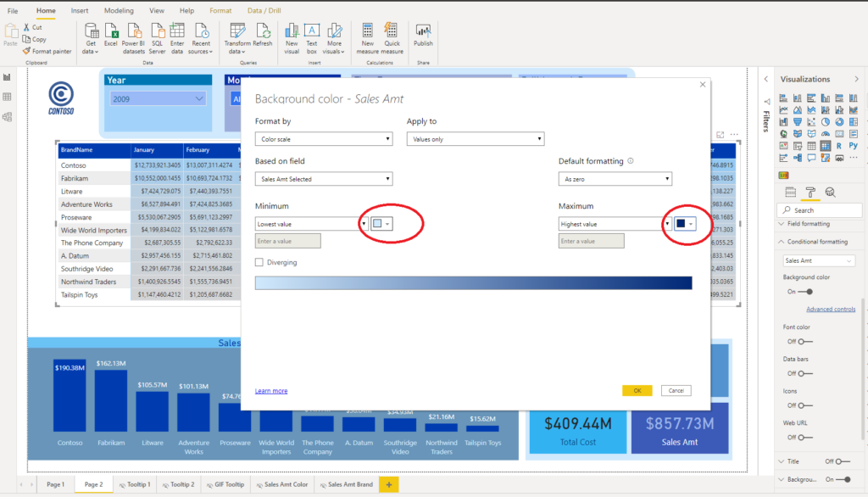Click OK in the dialog

[x=637, y=391]
